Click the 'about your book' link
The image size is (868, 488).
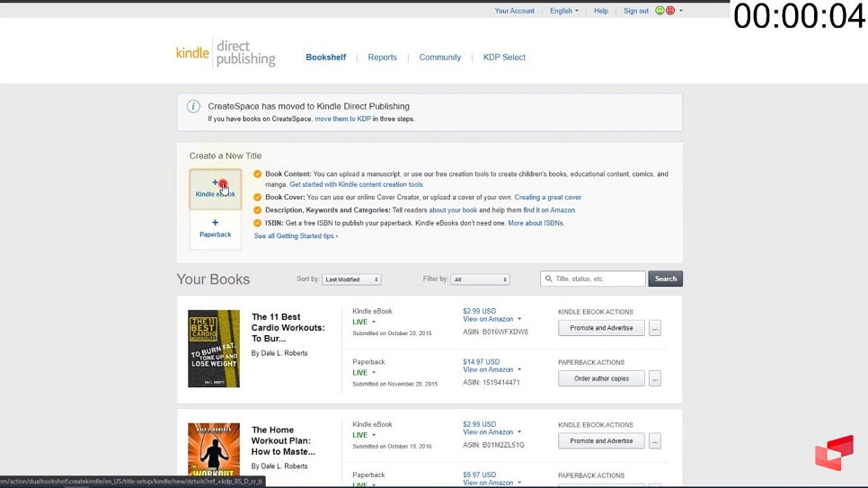click(x=453, y=210)
